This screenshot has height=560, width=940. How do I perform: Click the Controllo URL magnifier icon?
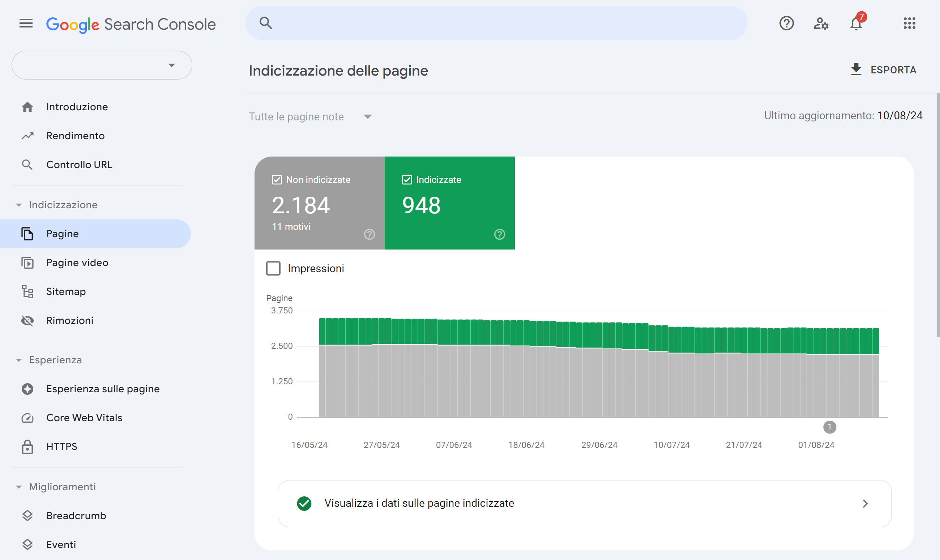pos(27,164)
